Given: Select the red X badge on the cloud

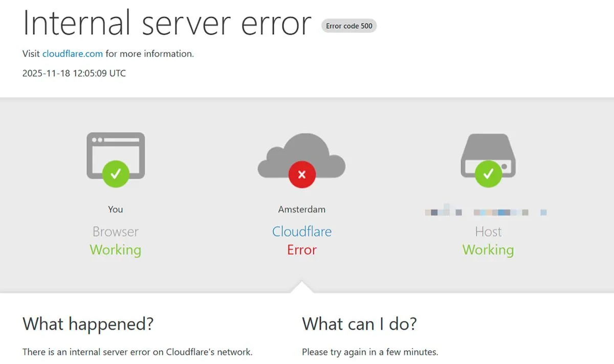Looking at the screenshot, I should click(x=302, y=174).
